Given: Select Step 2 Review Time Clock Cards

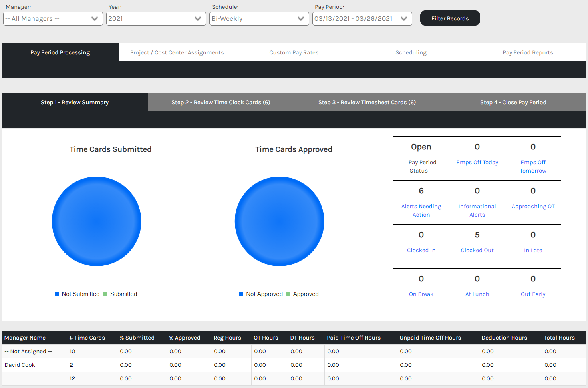Looking at the screenshot, I should [220, 102].
